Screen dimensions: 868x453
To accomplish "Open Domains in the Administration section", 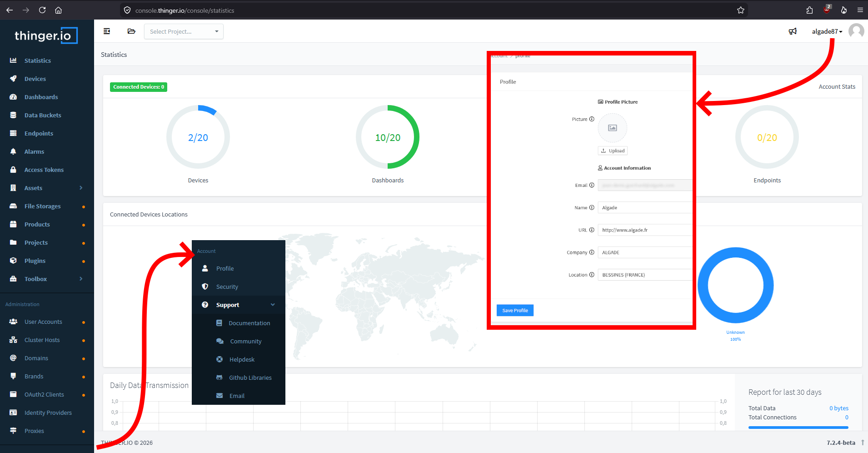I will 36,358.
